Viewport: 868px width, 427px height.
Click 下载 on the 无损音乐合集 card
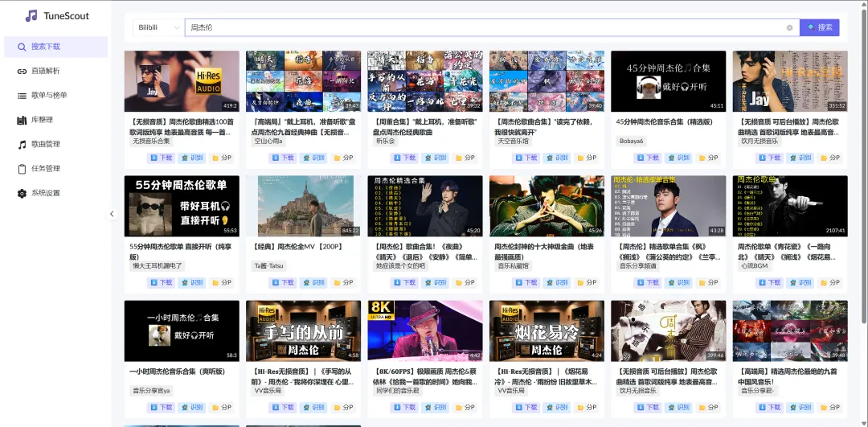point(161,158)
